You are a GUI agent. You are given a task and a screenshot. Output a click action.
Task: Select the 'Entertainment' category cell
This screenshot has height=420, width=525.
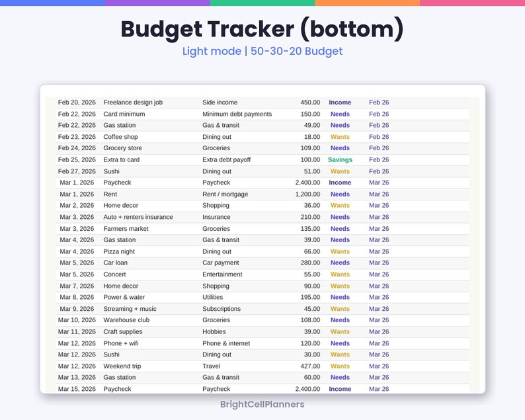click(x=222, y=274)
